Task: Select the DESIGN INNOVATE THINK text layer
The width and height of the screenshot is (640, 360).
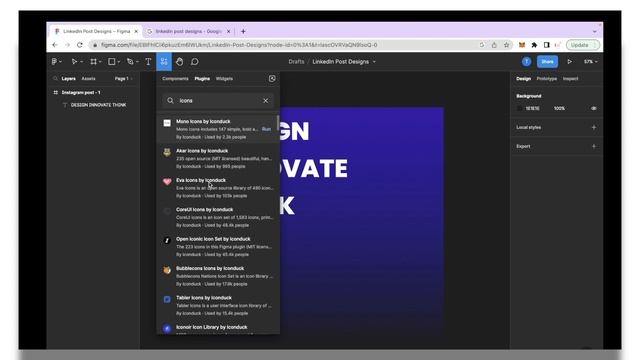Action: tap(98, 105)
